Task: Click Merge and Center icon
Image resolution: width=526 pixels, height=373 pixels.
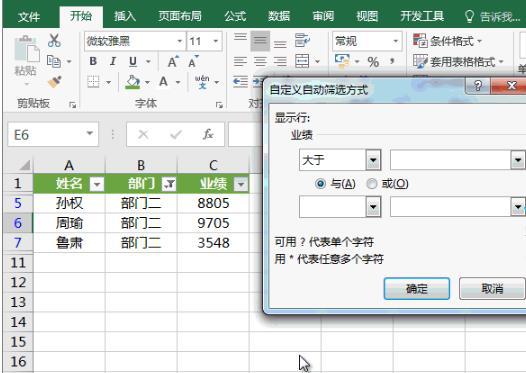Action: coord(302,61)
